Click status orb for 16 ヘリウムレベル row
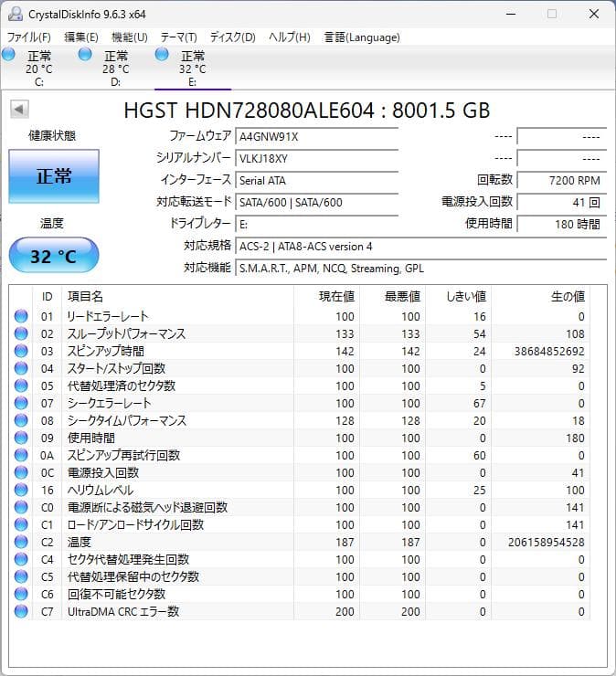 point(21,490)
